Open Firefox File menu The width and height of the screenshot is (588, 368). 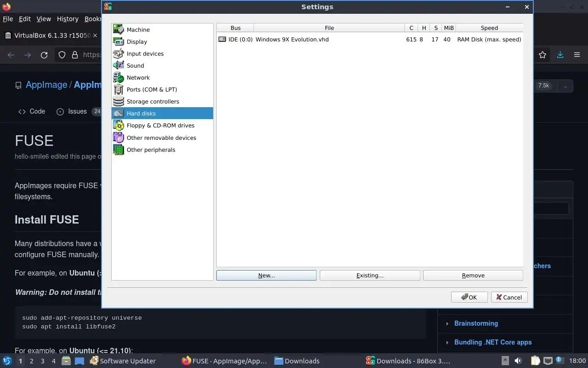click(8, 19)
